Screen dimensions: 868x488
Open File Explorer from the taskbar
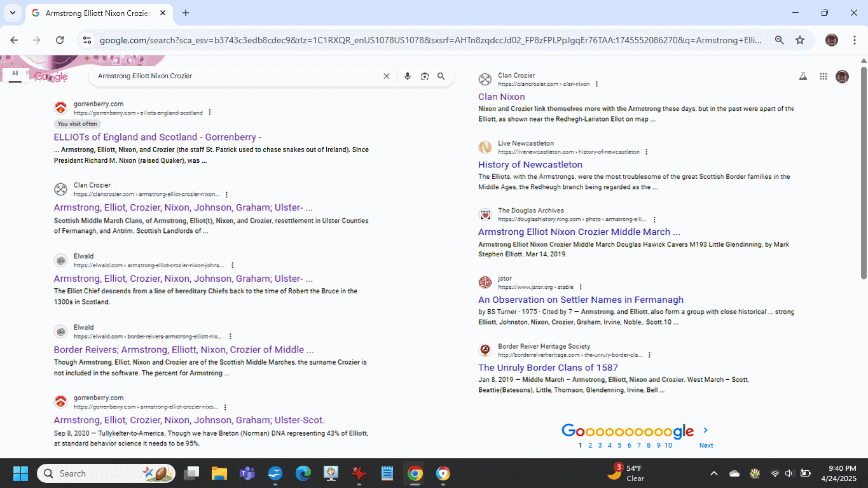(x=219, y=473)
